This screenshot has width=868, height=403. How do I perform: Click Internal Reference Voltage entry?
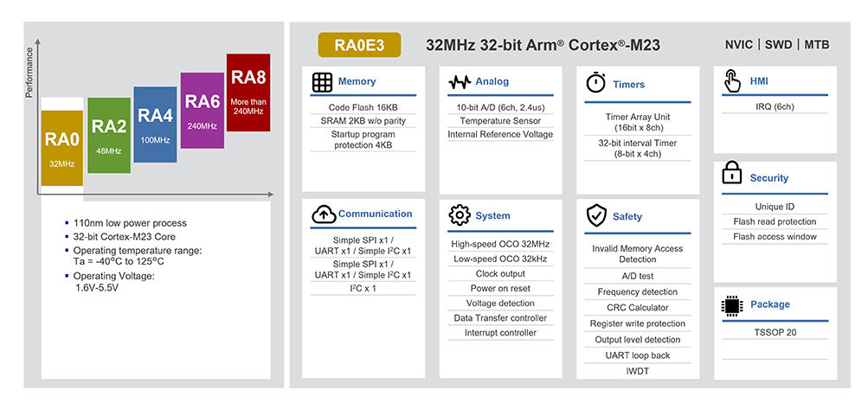[500, 134]
